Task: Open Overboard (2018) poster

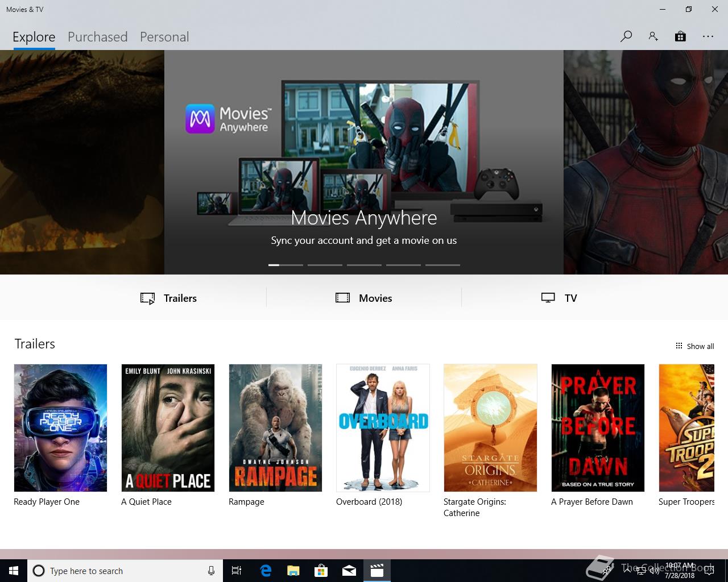Action: coord(383,428)
